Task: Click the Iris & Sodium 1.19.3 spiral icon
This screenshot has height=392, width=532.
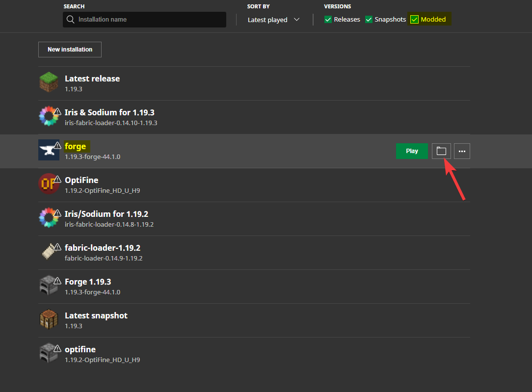Action: pyautogui.click(x=49, y=116)
